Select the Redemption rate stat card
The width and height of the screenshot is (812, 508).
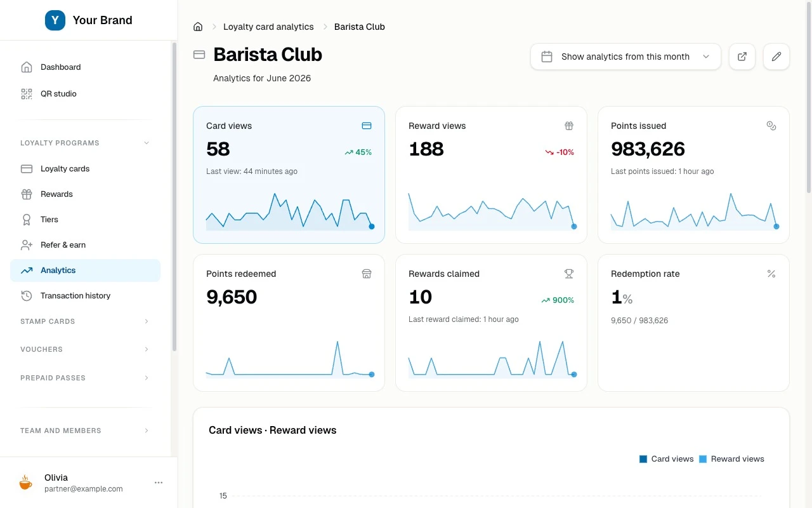693,323
